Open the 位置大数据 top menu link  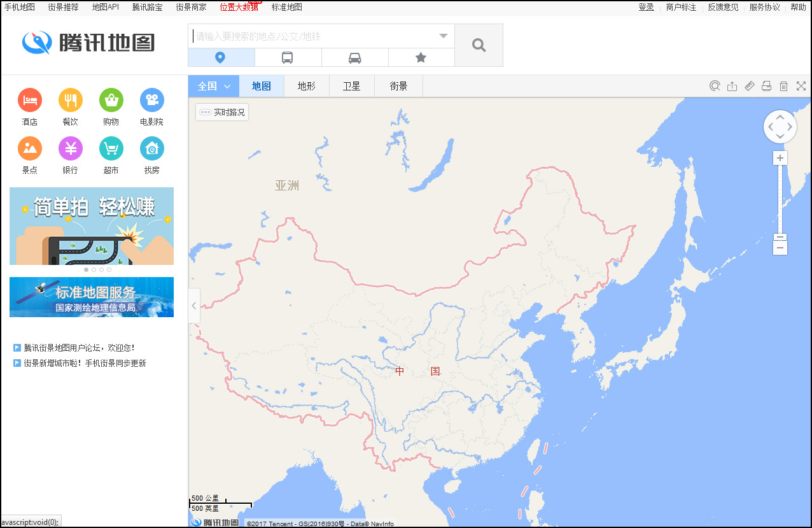coord(239,7)
